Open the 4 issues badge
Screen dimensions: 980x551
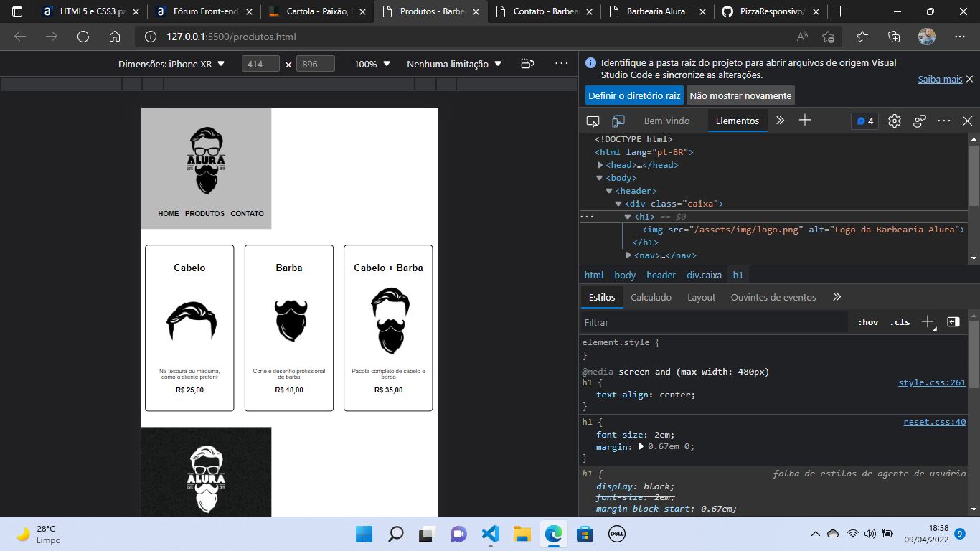pos(864,121)
